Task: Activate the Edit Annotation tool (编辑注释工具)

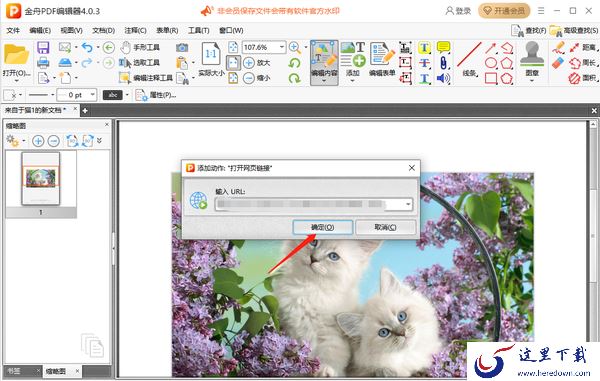Action: [x=146, y=78]
